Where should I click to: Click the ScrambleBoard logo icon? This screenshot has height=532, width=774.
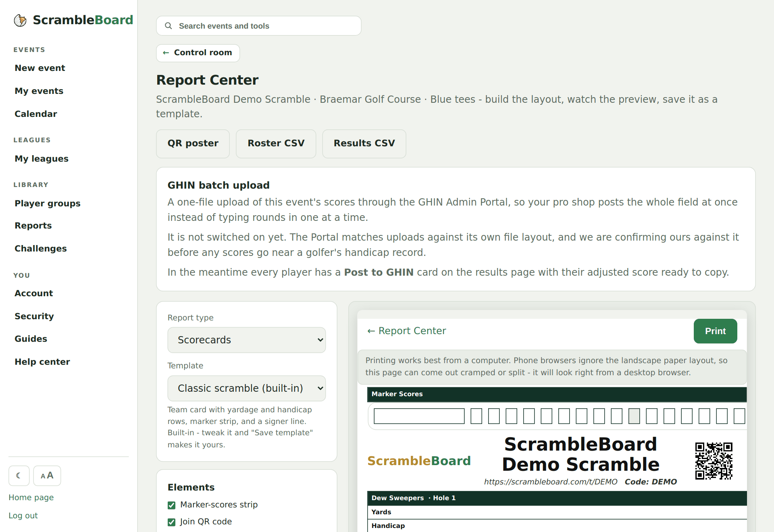pyautogui.click(x=20, y=20)
